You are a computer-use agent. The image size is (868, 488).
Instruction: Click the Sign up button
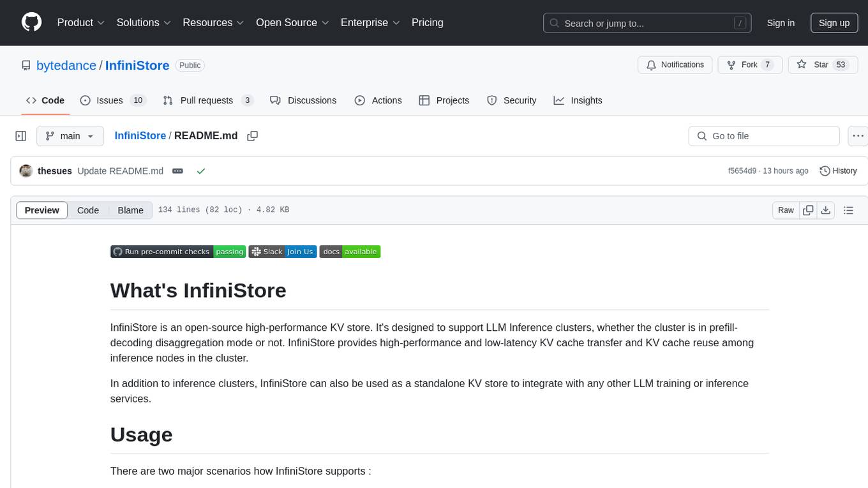tap(834, 23)
